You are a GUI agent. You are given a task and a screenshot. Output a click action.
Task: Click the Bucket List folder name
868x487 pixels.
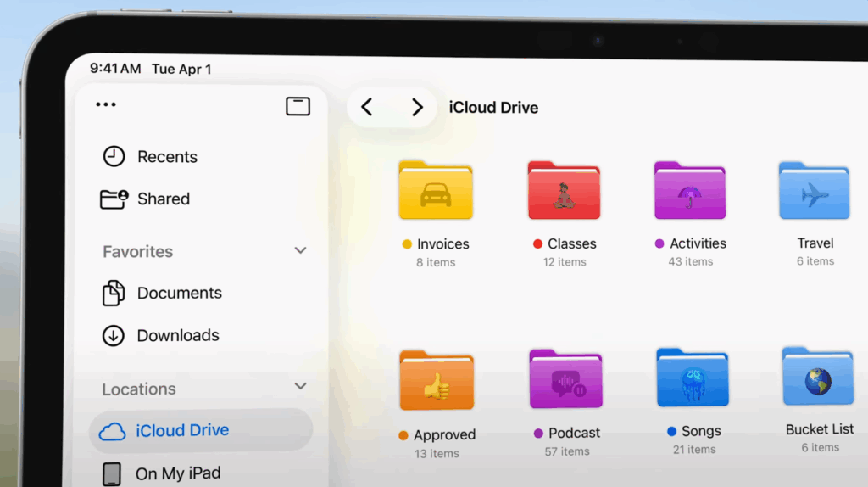tap(820, 429)
